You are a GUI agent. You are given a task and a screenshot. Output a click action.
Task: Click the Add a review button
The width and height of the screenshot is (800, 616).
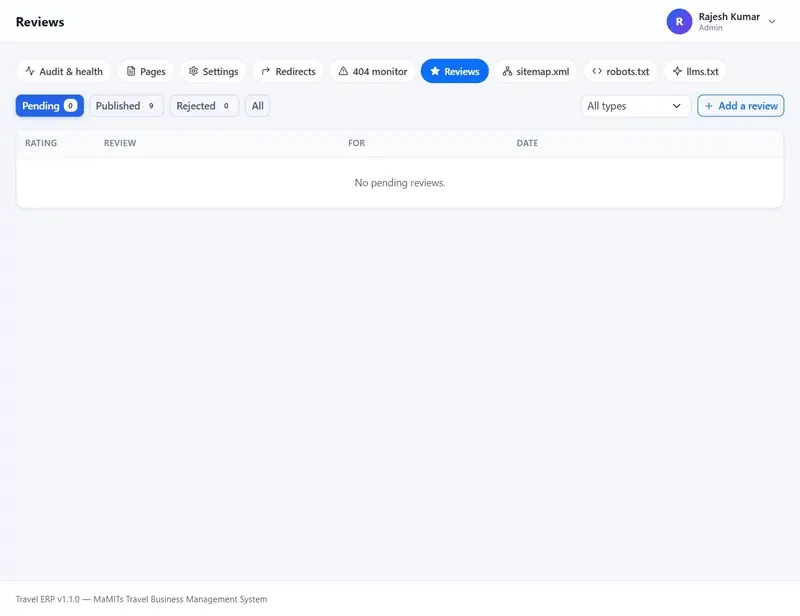tap(741, 106)
